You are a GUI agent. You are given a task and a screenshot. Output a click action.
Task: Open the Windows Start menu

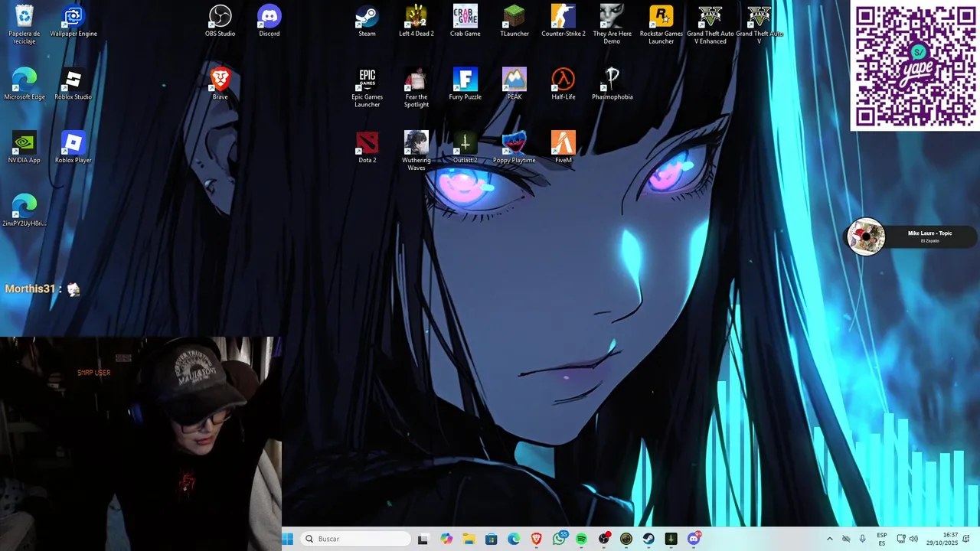point(288,539)
